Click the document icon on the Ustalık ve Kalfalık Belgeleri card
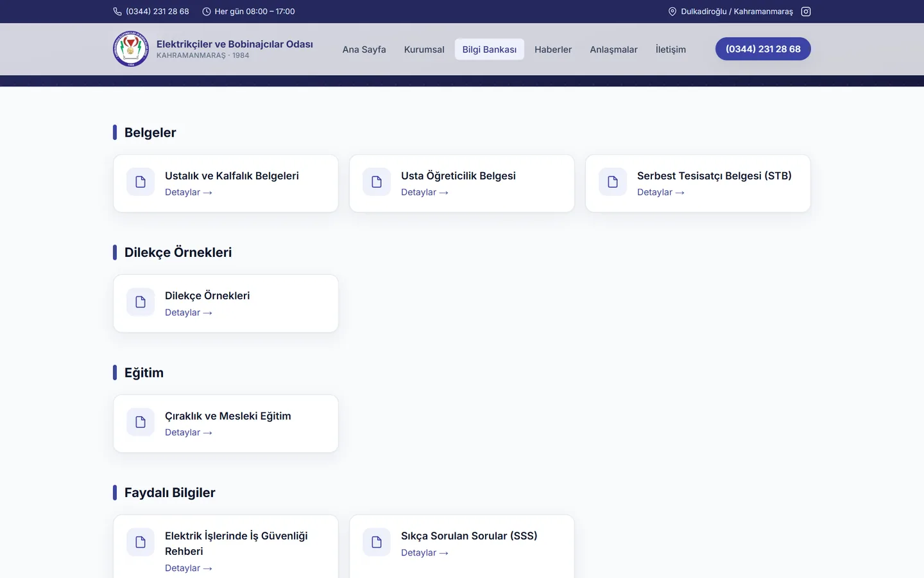The image size is (924, 578). [141, 182]
